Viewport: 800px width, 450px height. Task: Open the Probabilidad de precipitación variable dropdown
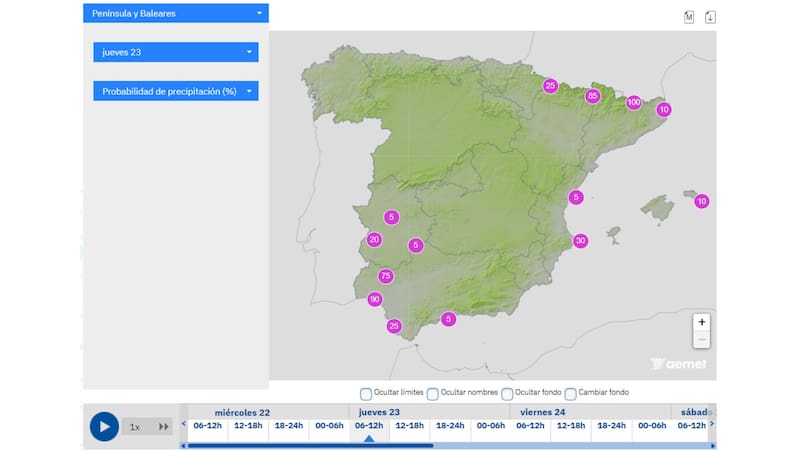tap(176, 91)
